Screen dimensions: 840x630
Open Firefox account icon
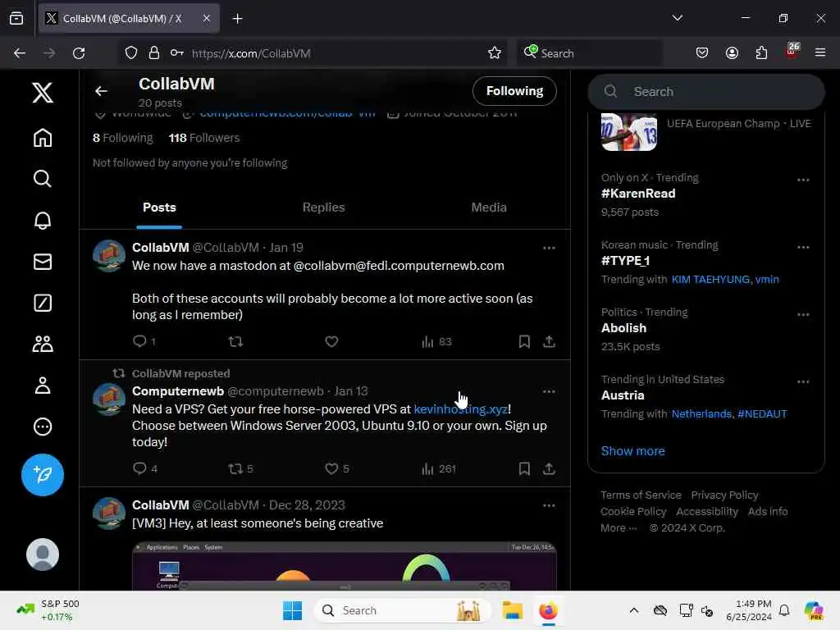pyautogui.click(x=732, y=53)
